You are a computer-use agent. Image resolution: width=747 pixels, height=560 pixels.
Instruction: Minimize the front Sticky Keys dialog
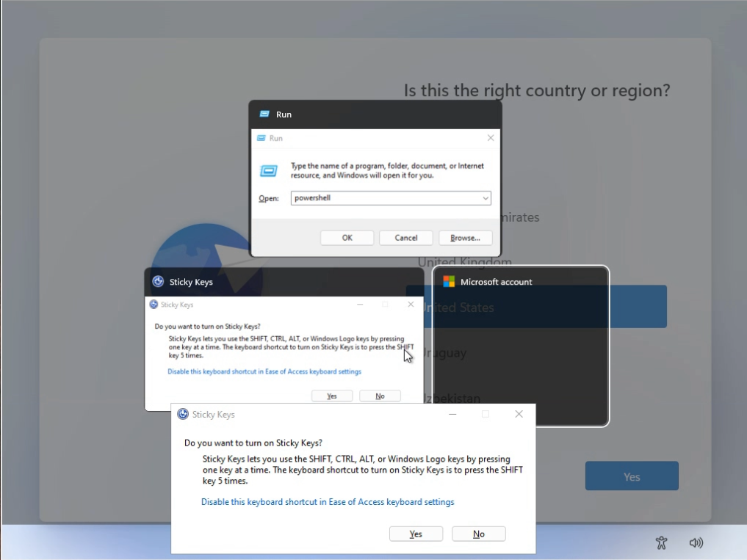pyautogui.click(x=452, y=414)
